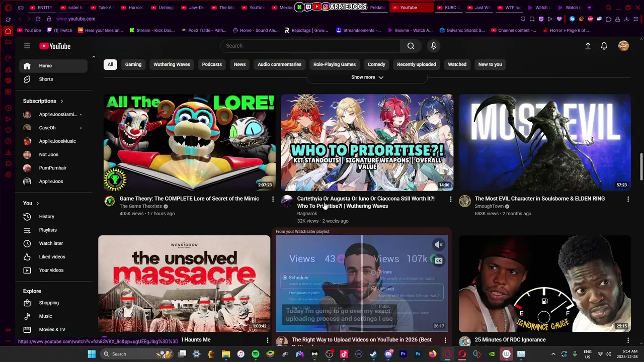Select the Podcasts filter chip

tap(212, 64)
